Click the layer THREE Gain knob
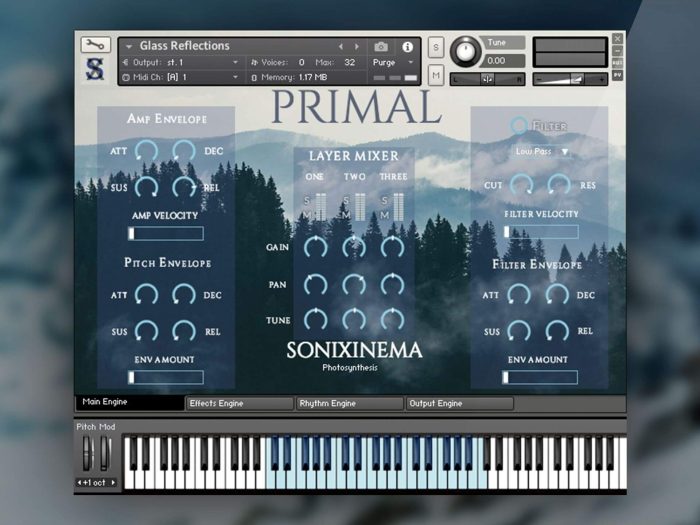 [392, 247]
